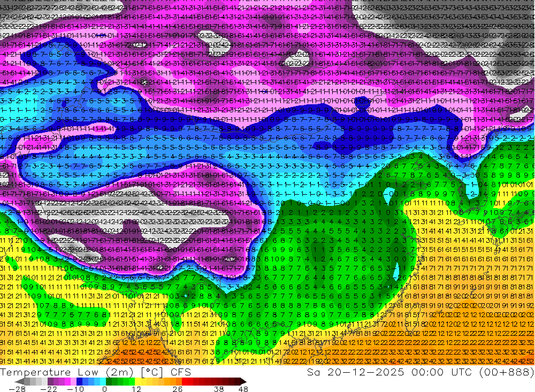Click the -22 legend label
The width and height of the screenshot is (535, 392).
pyautogui.click(x=49, y=389)
